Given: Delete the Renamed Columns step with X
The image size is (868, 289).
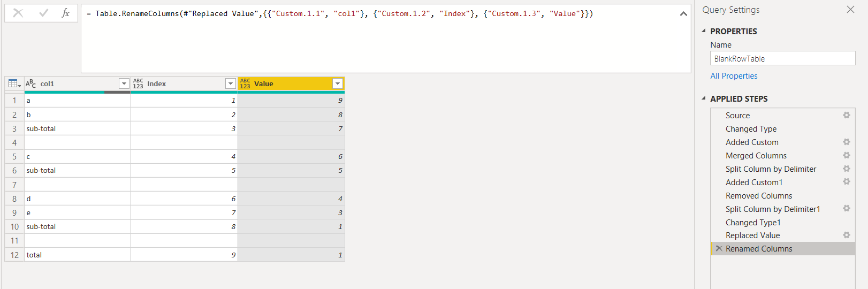Looking at the screenshot, I should (x=719, y=248).
